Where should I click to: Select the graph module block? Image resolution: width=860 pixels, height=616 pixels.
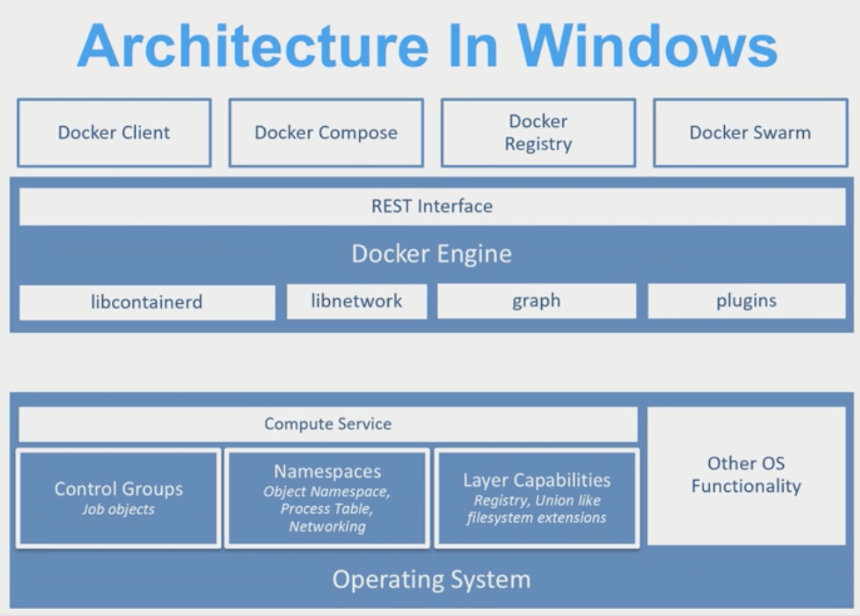tap(538, 300)
